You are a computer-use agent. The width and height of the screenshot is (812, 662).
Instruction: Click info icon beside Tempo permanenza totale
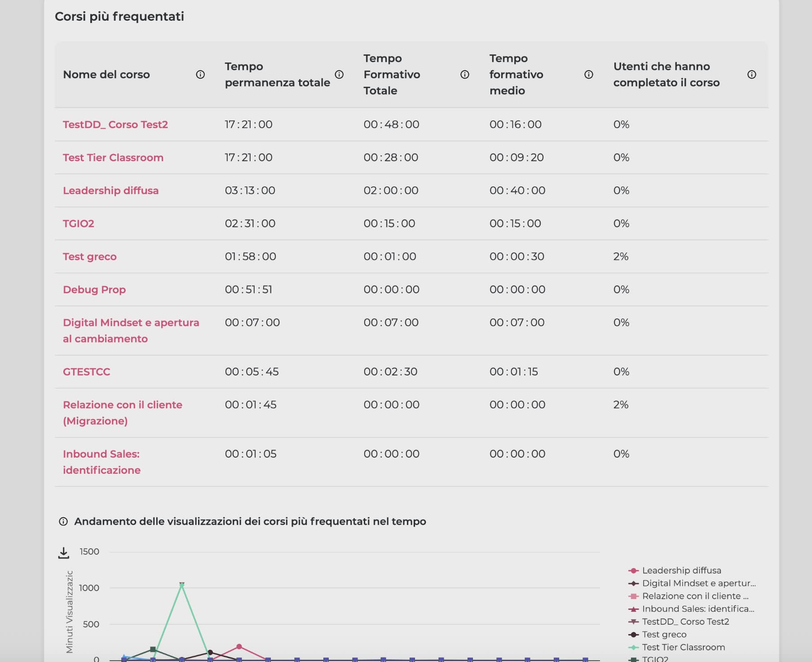pyautogui.click(x=339, y=75)
